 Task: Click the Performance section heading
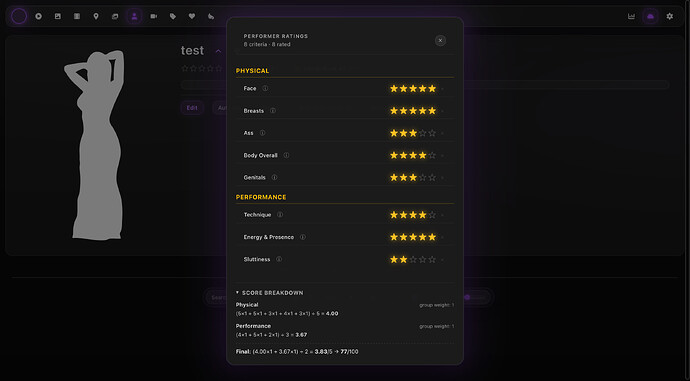261,197
